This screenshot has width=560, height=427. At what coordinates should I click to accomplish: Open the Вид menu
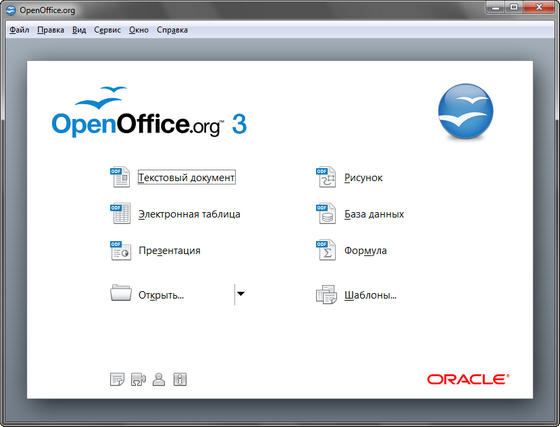point(79,30)
